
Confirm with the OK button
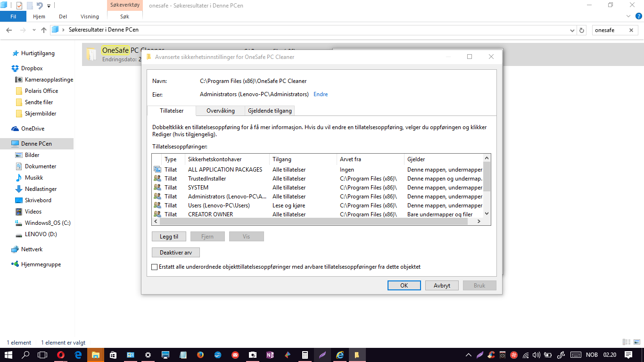[404, 285]
